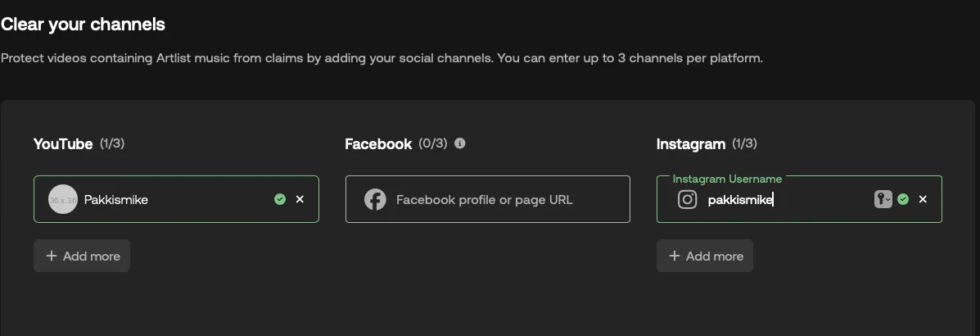Screen dimensions: 980x336
Task: Click the YouTube section heading
Action: [63, 144]
